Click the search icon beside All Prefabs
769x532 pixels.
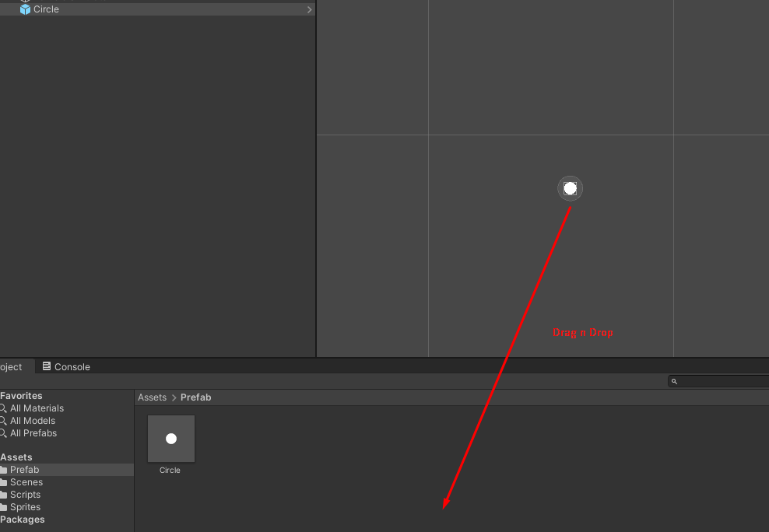click(3, 433)
